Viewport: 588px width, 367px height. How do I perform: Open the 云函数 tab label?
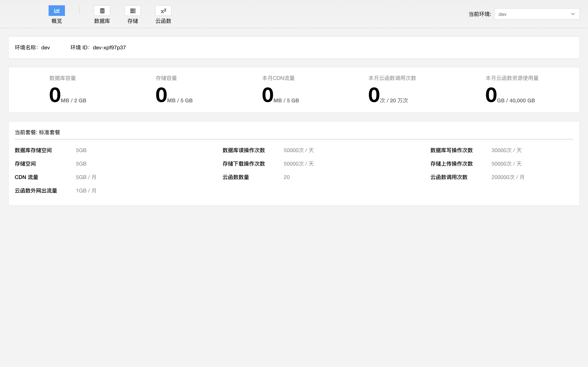tap(163, 21)
